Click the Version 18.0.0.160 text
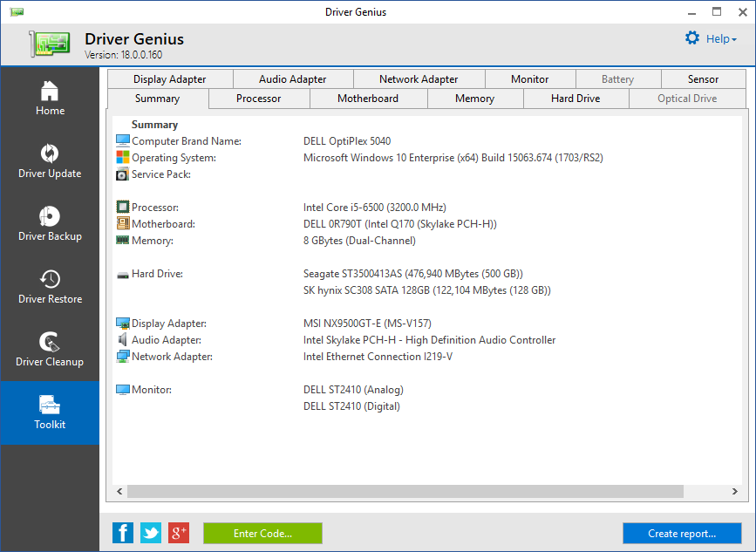This screenshot has height=552, width=756. coord(124,54)
